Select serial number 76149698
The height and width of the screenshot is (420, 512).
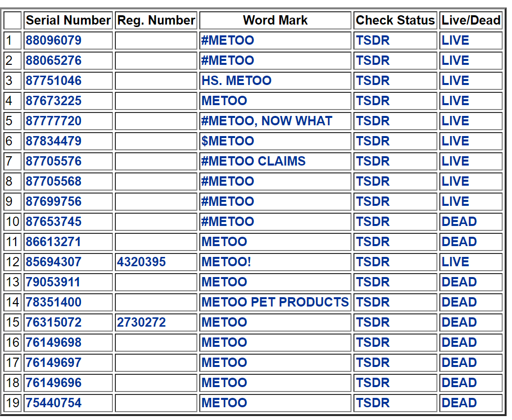coord(54,342)
